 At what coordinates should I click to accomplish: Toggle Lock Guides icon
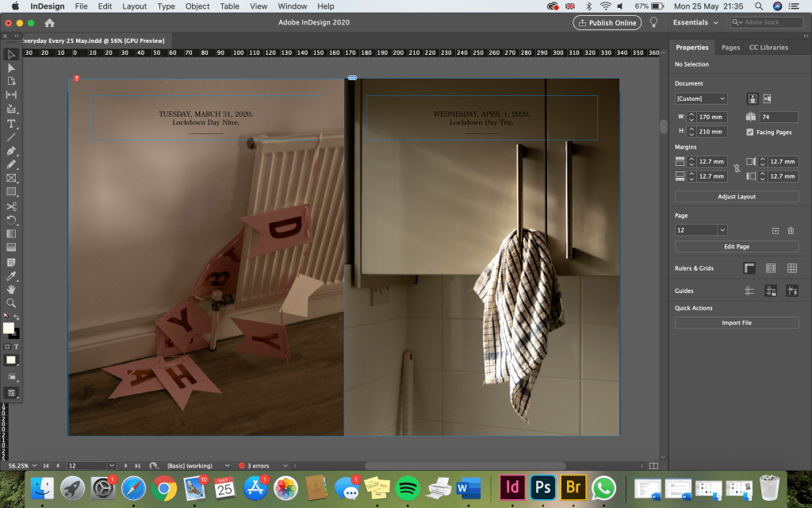click(x=770, y=291)
